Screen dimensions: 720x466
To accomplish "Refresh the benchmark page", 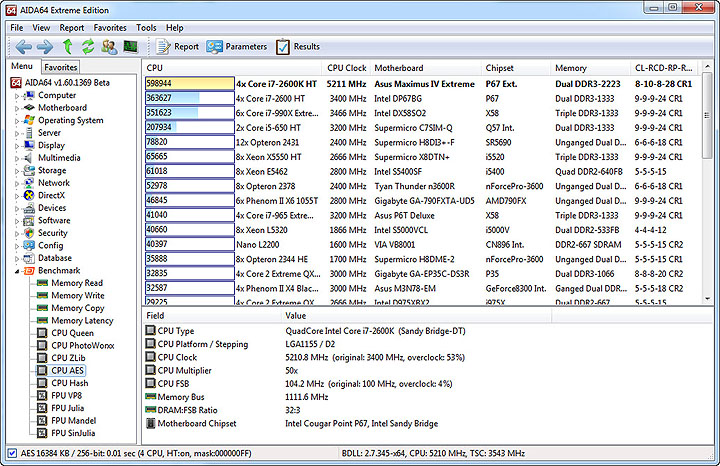I will point(88,46).
